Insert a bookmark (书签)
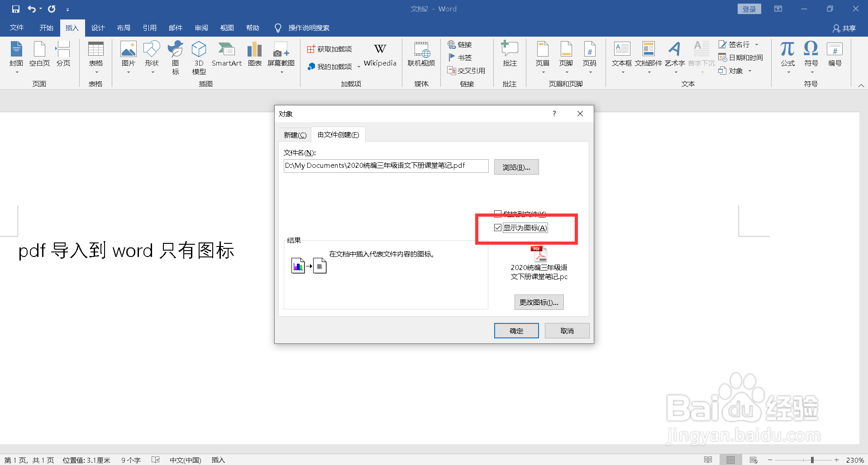868x465 pixels. (460, 57)
